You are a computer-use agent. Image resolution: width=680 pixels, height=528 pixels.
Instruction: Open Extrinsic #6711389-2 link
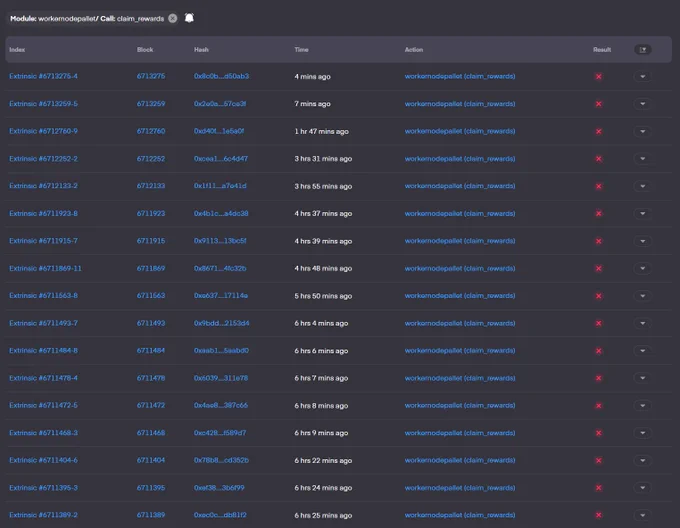click(43, 515)
